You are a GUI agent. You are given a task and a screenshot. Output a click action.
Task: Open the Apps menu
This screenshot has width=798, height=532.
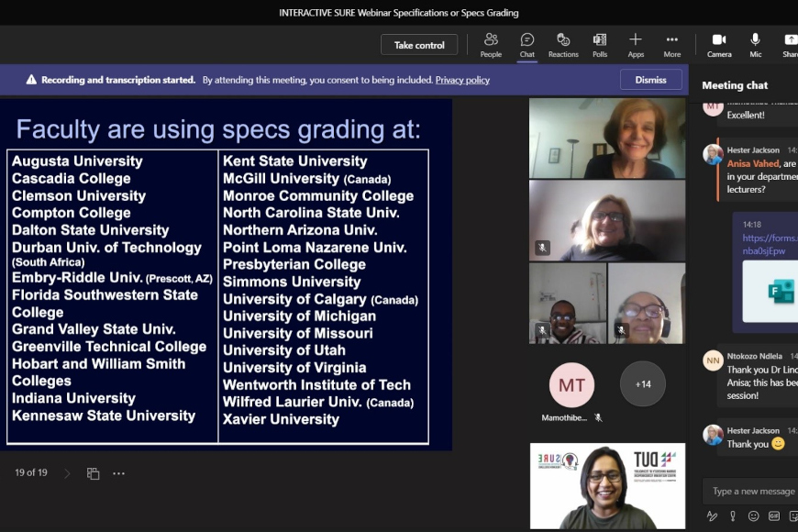636,45
